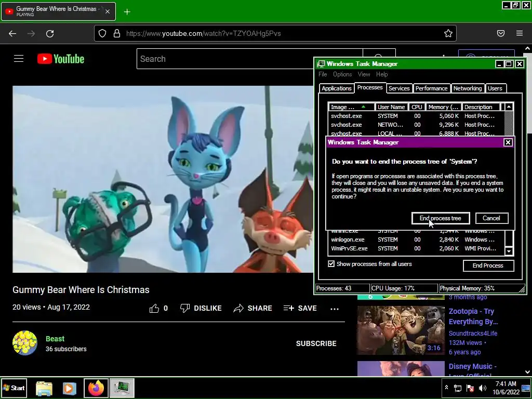
Task: Click the Start button
Action: coord(14,388)
